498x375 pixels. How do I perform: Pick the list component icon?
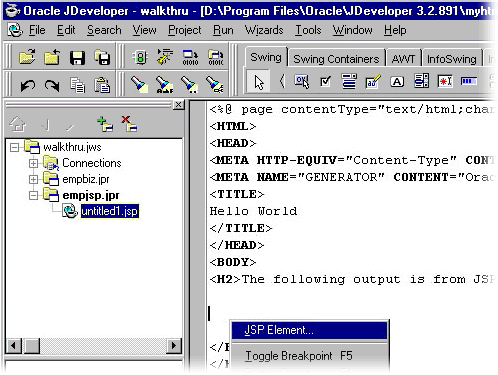tap(421, 81)
